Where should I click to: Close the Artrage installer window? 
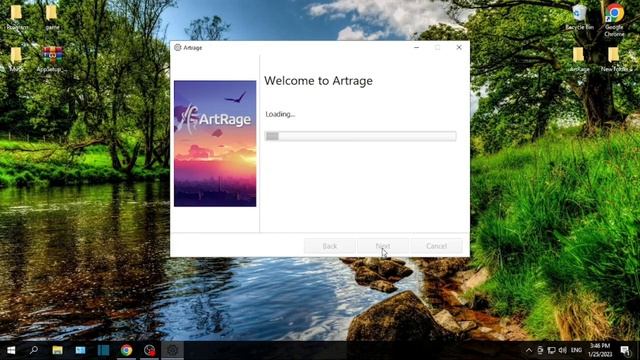(x=459, y=47)
